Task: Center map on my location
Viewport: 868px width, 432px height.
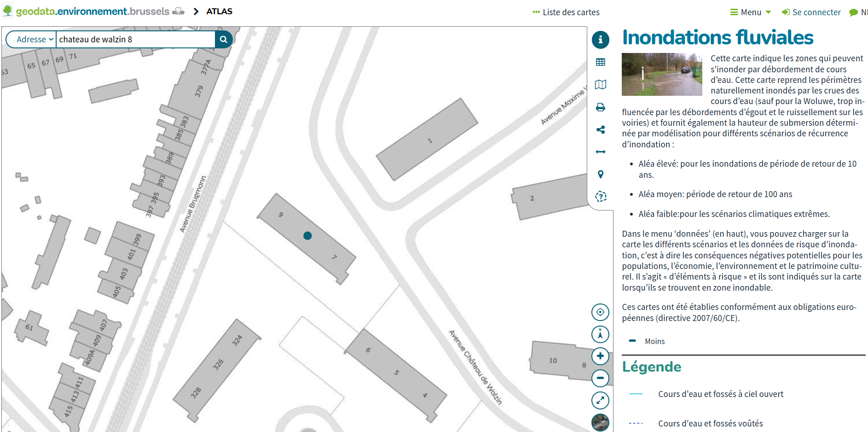Action: pyautogui.click(x=600, y=312)
